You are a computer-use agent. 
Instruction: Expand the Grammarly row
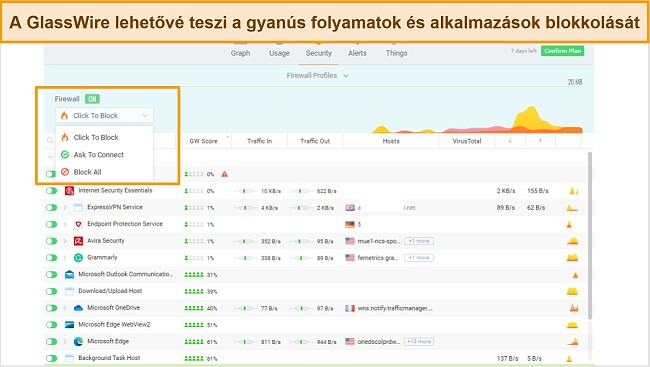click(x=65, y=258)
